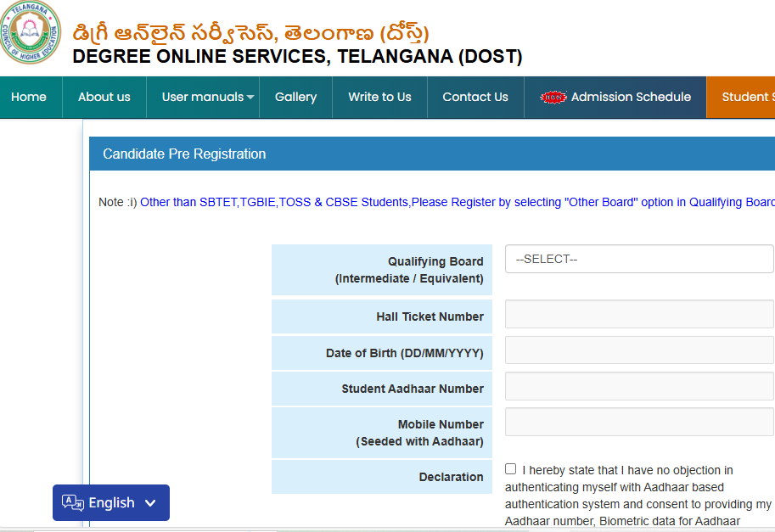Select Write to Us in the navigation
This screenshot has width=775, height=532.
(x=379, y=98)
